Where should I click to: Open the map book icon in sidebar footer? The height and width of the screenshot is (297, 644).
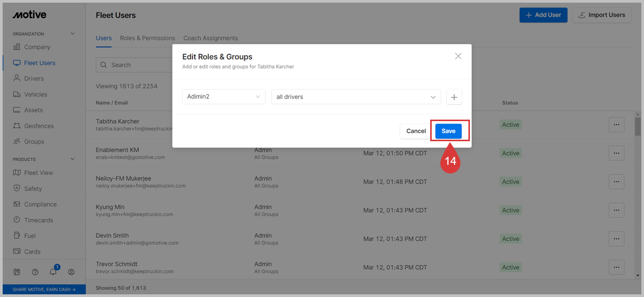click(x=17, y=272)
